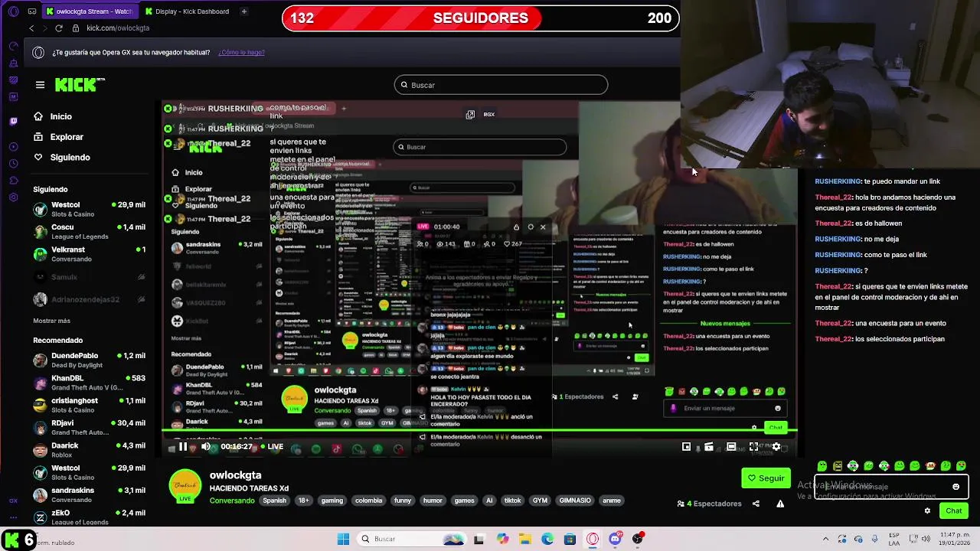980x551 pixels.
Task: Open zEKO recommended channel
Action: pos(89,517)
